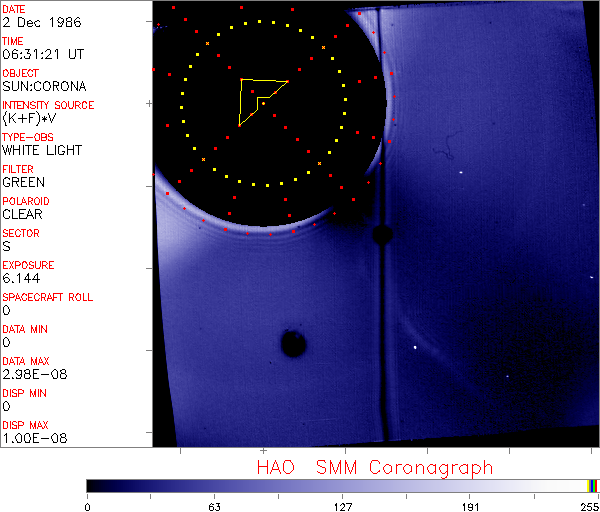The height and width of the screenshot is (512, 600).
Task: Click the small dark circle on the vertical stripe
Action: click(x=382, y=234)
